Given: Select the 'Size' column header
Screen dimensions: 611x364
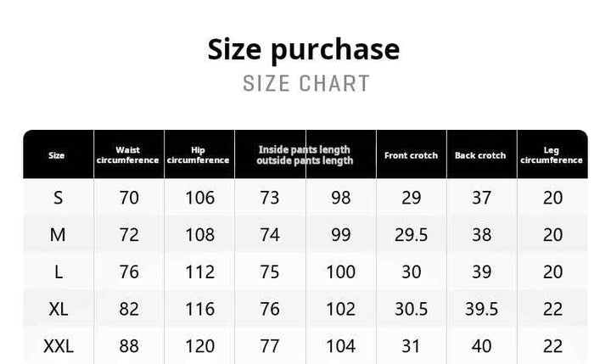Looking at the screenshot, I should [x=57, y=155].
